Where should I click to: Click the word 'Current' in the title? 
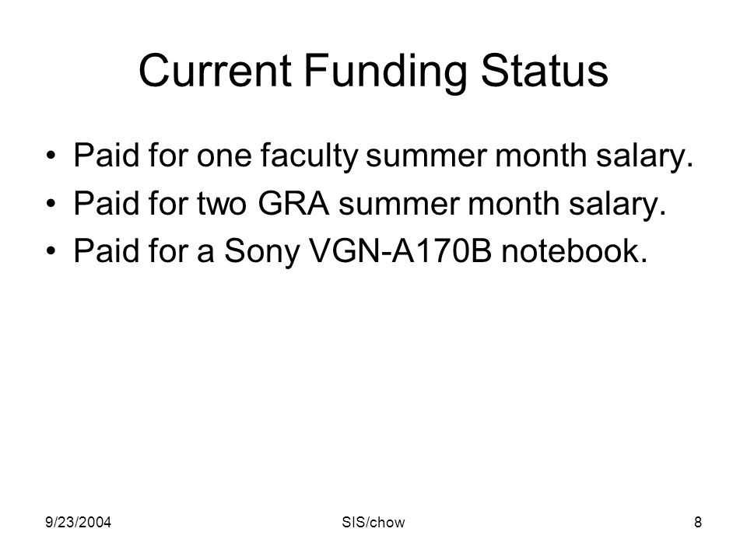[x=215, y=70]
